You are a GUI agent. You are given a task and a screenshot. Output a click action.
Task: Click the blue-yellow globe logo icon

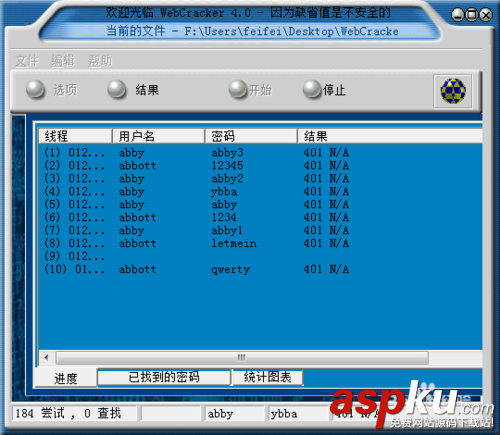coord(453,91)
